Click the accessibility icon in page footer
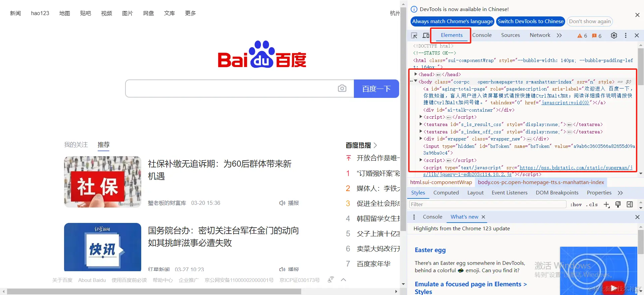Image resolution: width=644 pixels, height=295 pixels. pos(331,280)
